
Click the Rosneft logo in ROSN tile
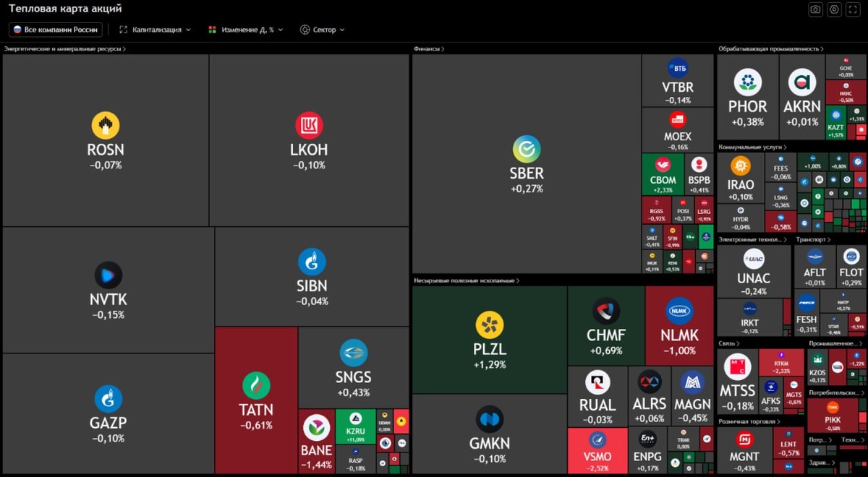point(106,126)
